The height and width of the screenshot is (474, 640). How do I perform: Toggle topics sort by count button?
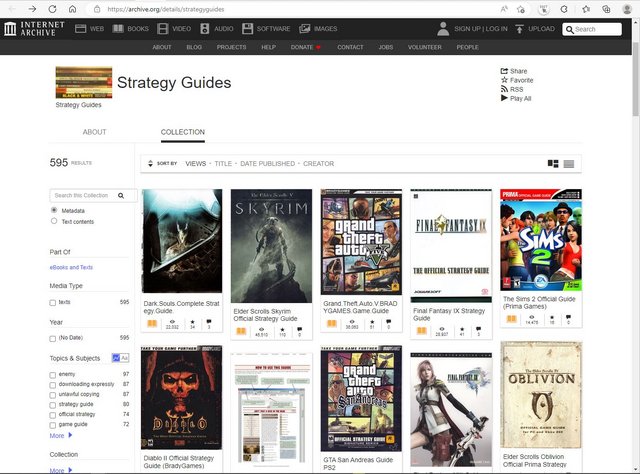point(116,358)
